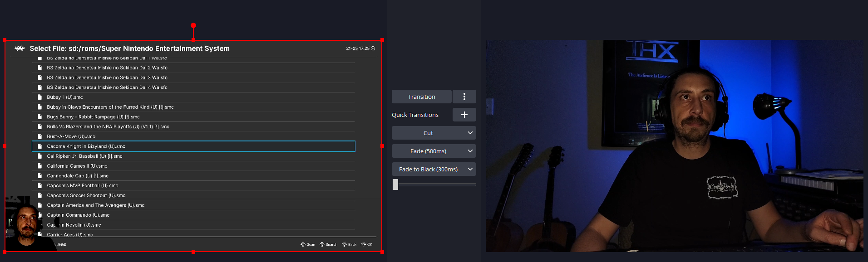Click the 'Quick Transitions' label
The height and width of the screenshot is (262, 868).
(x=415, y=115)
